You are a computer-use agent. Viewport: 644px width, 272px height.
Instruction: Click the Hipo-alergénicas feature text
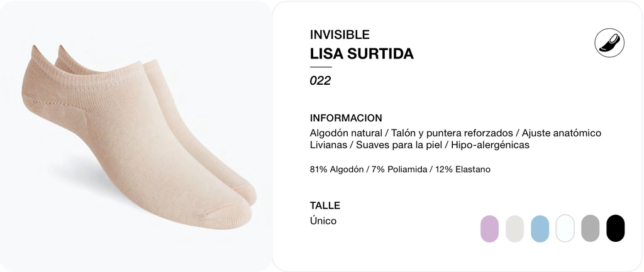click(490, 145)
